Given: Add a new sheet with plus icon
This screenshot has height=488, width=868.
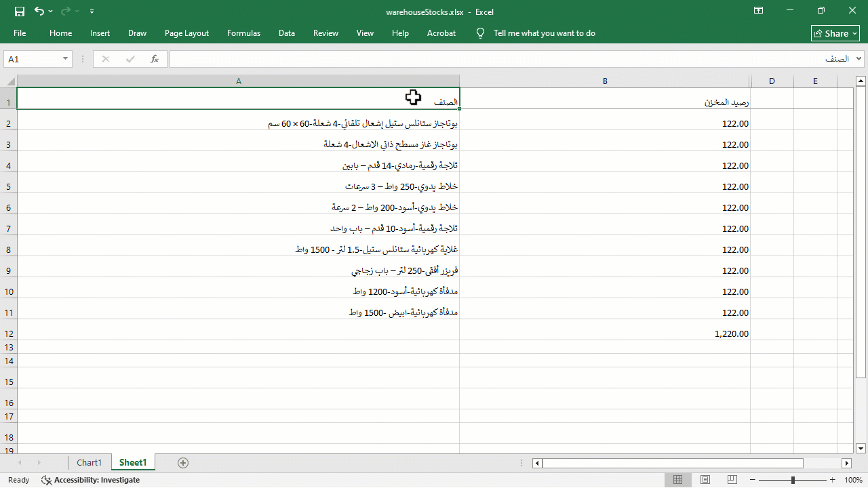Looking at the screenshot, I should click(182, 462).
